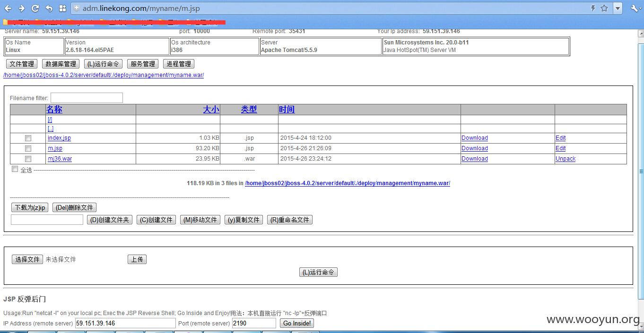Click the lightning bolt icon in address bar
Viewport: 644px width, 333px height.
593,8
